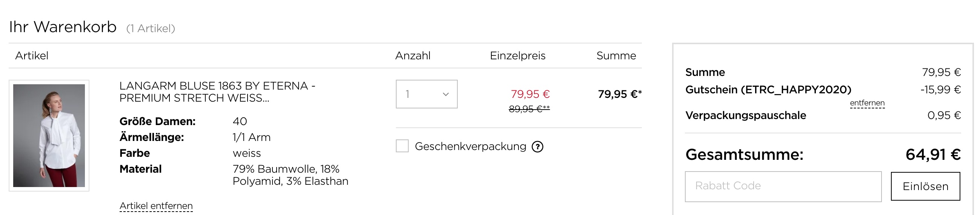
Task: Click the help icon beside Geschenkverpackung
Action: (x=537, y=147)
